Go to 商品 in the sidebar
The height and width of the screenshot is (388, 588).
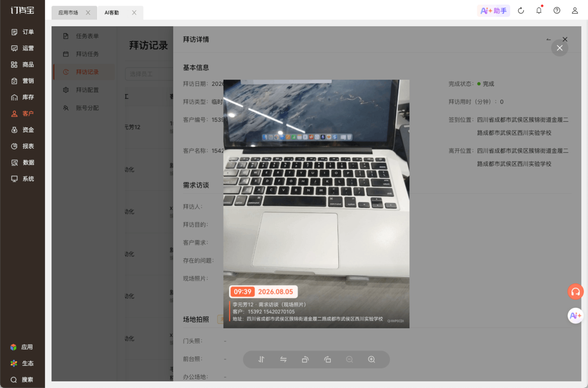pos(23,64)
